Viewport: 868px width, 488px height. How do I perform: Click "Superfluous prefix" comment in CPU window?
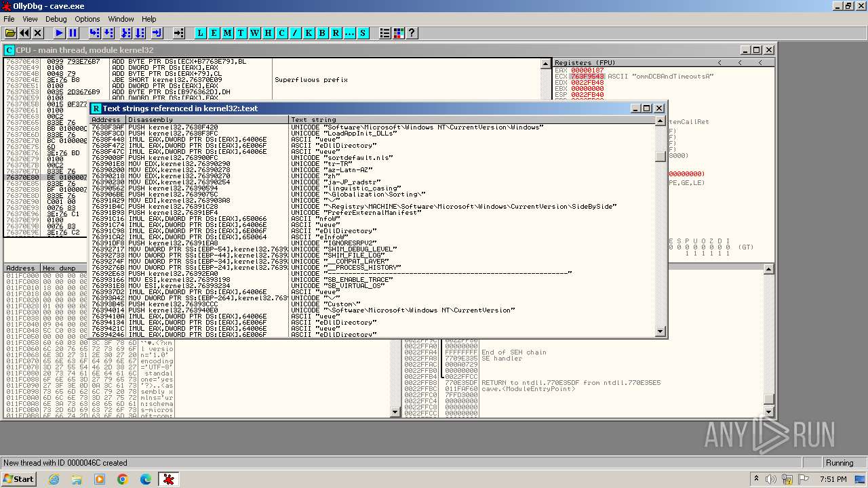pos(311,80)
